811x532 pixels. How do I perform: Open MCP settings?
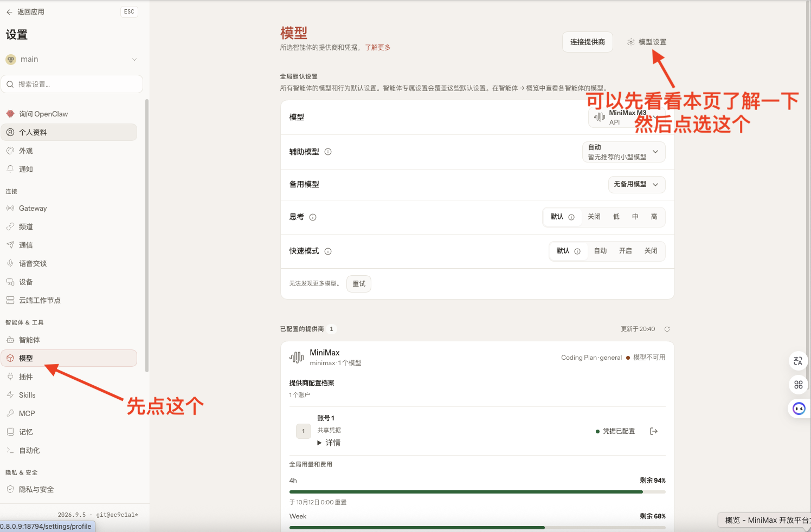(69, 413)
